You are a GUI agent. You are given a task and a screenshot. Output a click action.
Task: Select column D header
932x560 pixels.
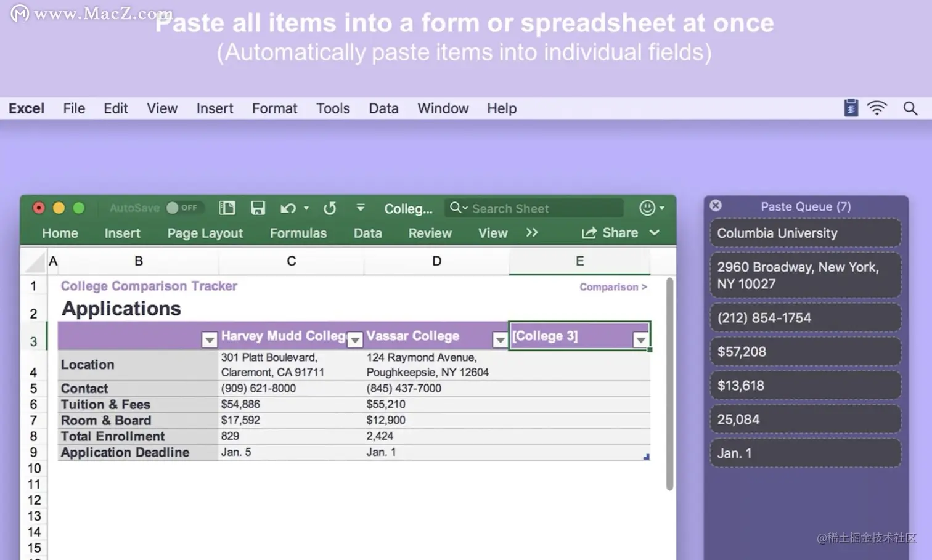point(436,261)
